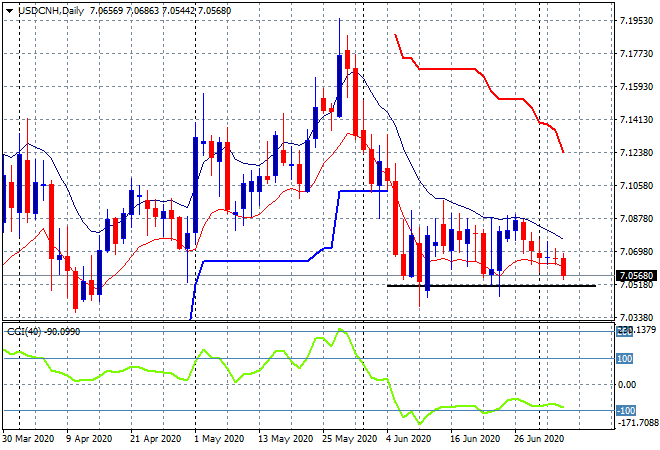
Task: Click the USDCNH,Daily chart title
Action: pyautogui.click(x=51, y=11)
